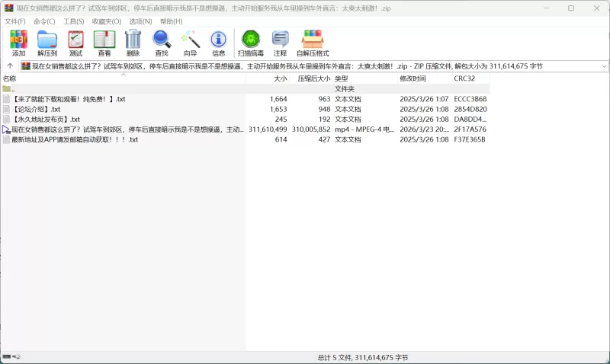This screenshot has width=610, height=364.
Task: Click the 扫描病毒 (Virus Scan) icon
Action: [250, 43]
